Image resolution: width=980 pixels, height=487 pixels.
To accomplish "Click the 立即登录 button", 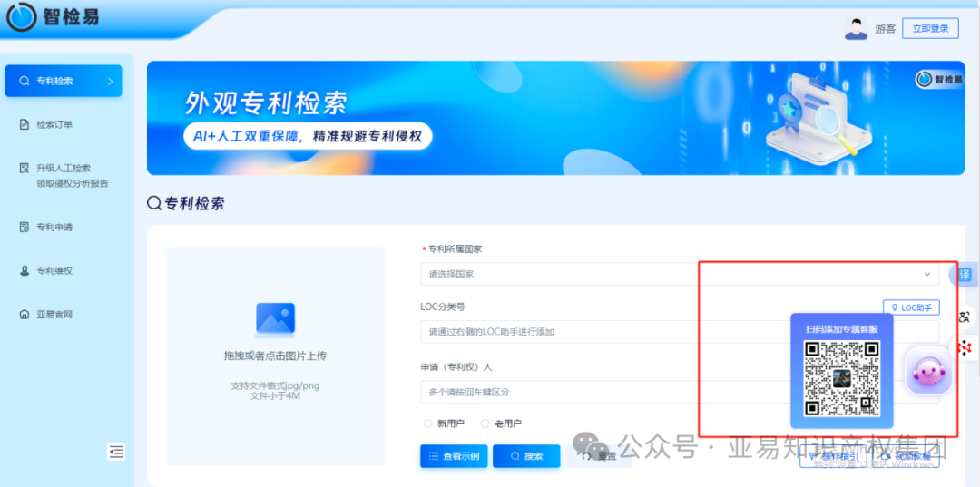I will [x=930, y=28].
